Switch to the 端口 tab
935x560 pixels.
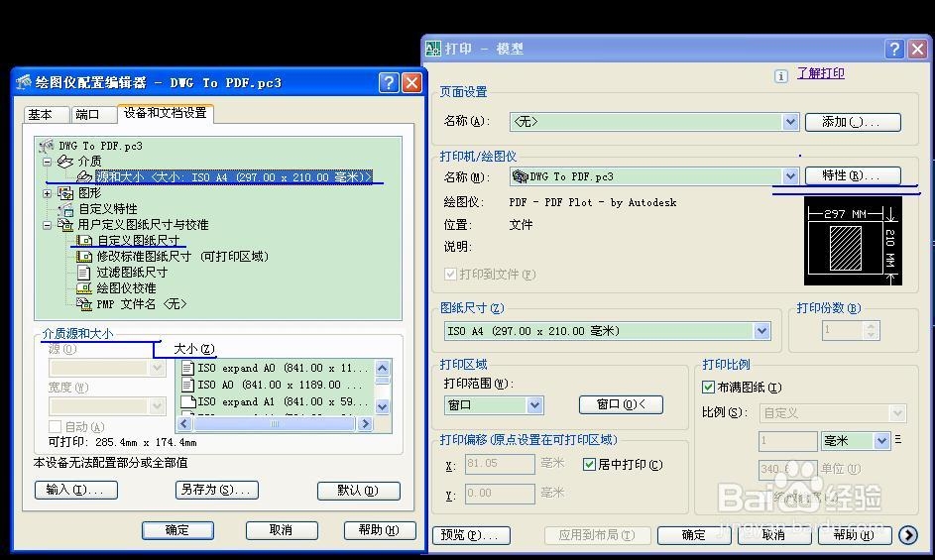(x=93, y=115)
